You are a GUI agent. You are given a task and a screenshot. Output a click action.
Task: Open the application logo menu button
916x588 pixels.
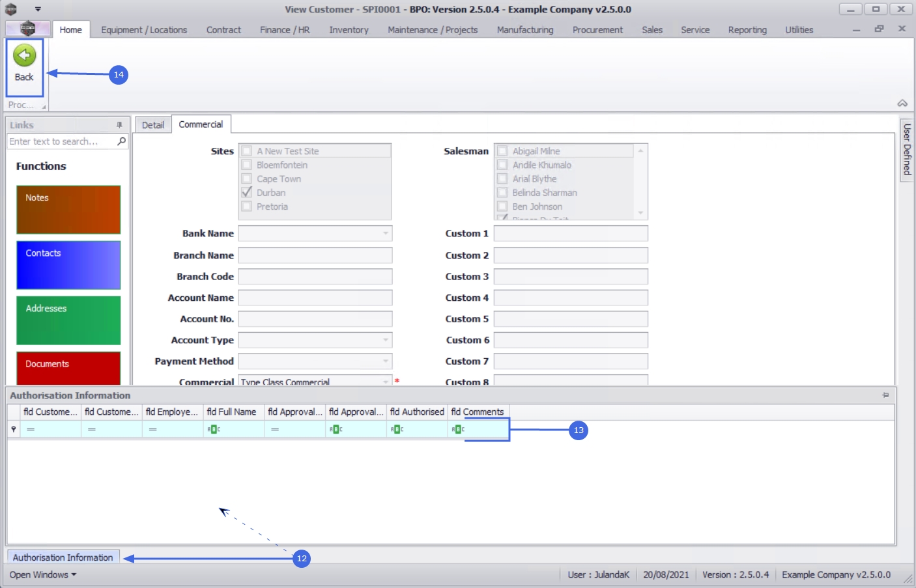[27, 29]
